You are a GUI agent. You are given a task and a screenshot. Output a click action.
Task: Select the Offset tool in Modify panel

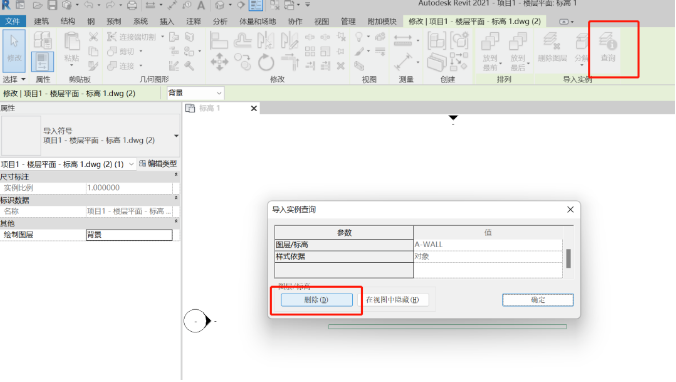tap(242, 40)
